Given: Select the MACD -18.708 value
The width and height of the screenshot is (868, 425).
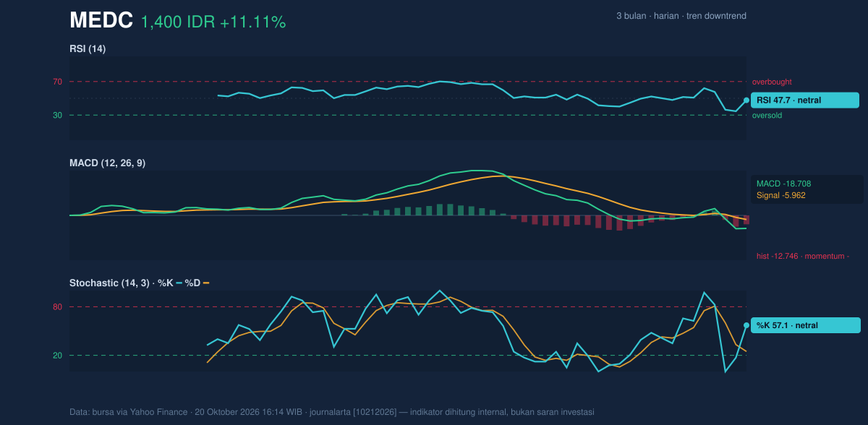Looking at the screenshot, I should 785,184.
